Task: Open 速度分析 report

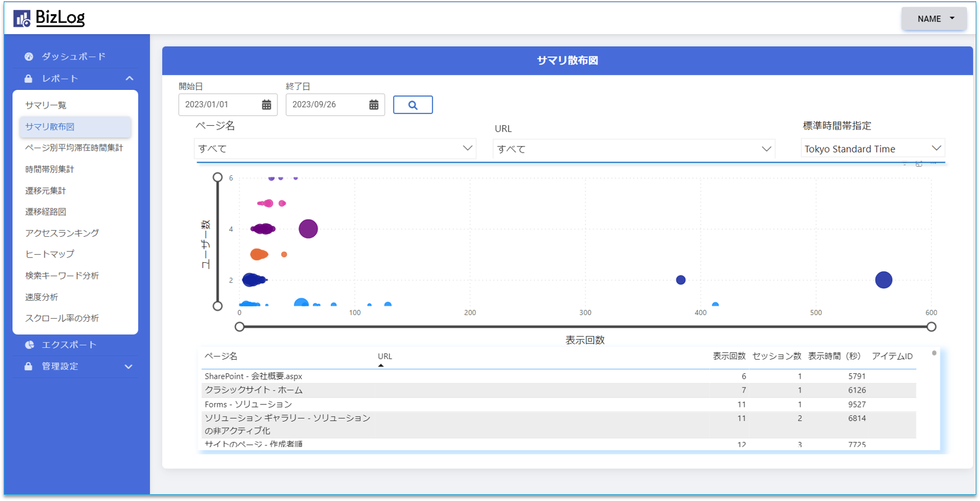Action: [42, 297]
